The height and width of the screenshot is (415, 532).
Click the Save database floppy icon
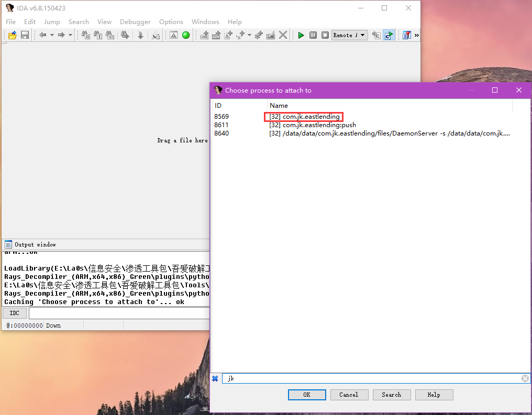(25, 35)
